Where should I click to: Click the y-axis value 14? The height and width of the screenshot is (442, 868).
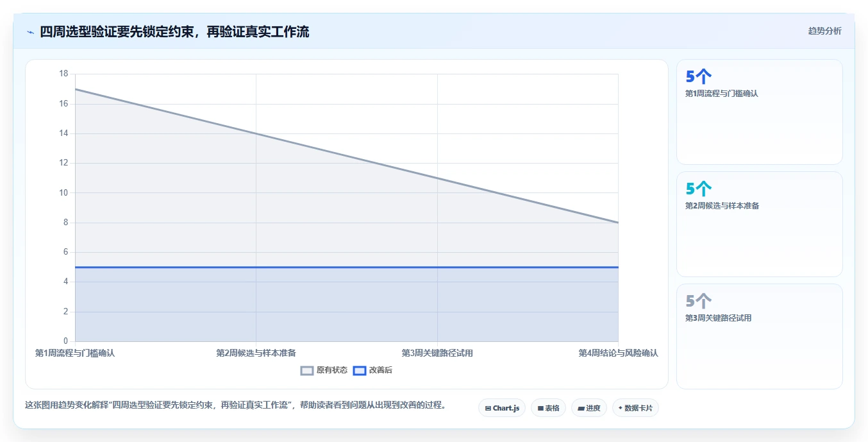point(63,133)
